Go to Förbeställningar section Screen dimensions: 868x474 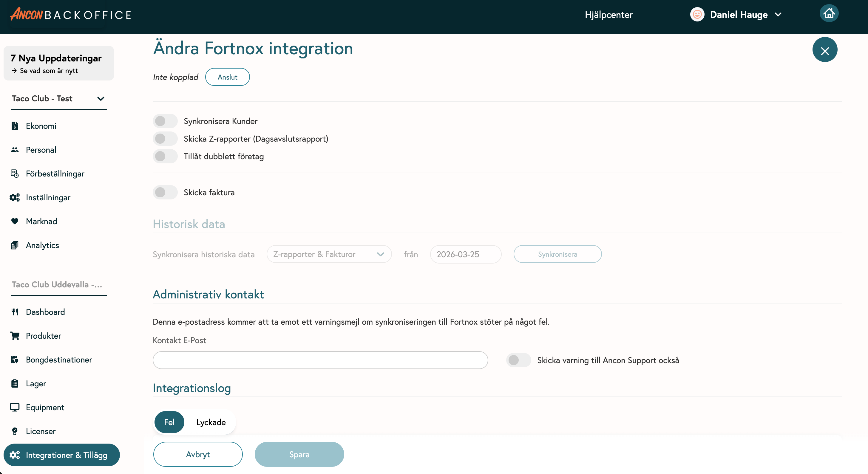[55, 174]
